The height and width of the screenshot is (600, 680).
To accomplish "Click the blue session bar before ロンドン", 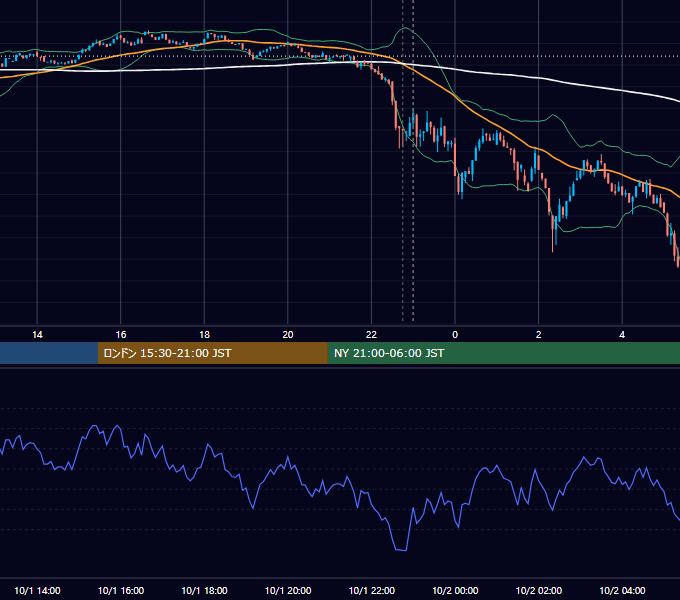I will 49,353.
